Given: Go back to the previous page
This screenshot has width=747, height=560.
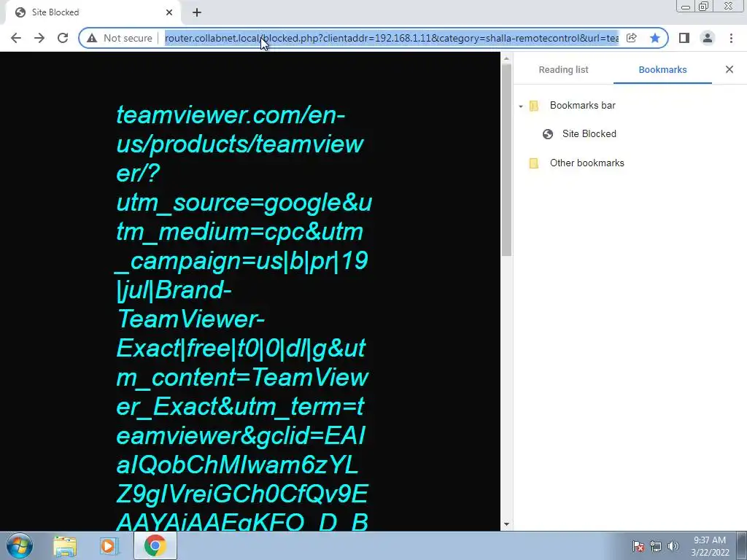Looking at the screenshot, I should (x=16, y=38).
